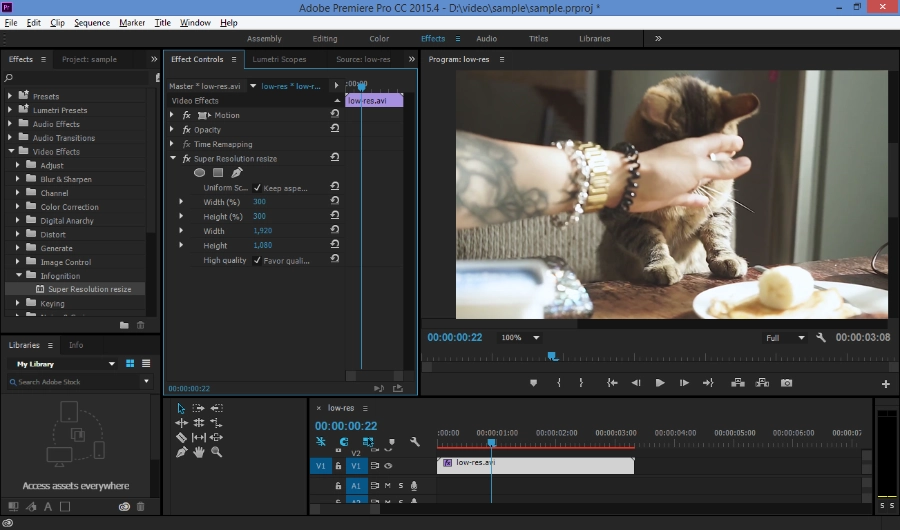Select the Selection arrow tool
900x530 pixels.
pos(181,408)
